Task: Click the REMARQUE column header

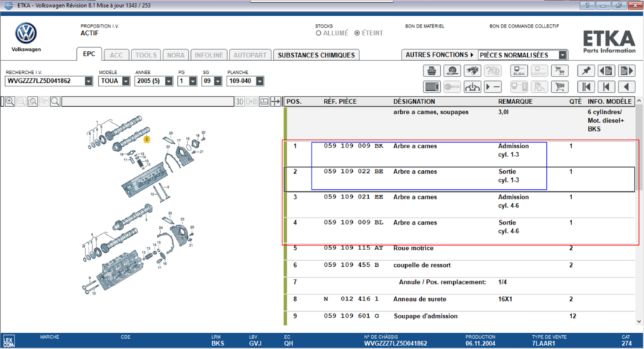Action: click(515, 102)
